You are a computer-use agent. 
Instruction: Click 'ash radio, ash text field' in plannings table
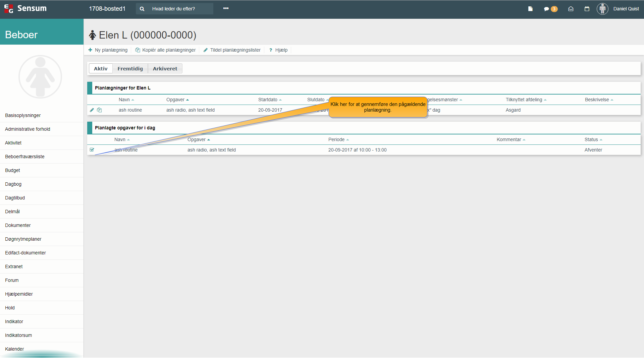[190, 110]
